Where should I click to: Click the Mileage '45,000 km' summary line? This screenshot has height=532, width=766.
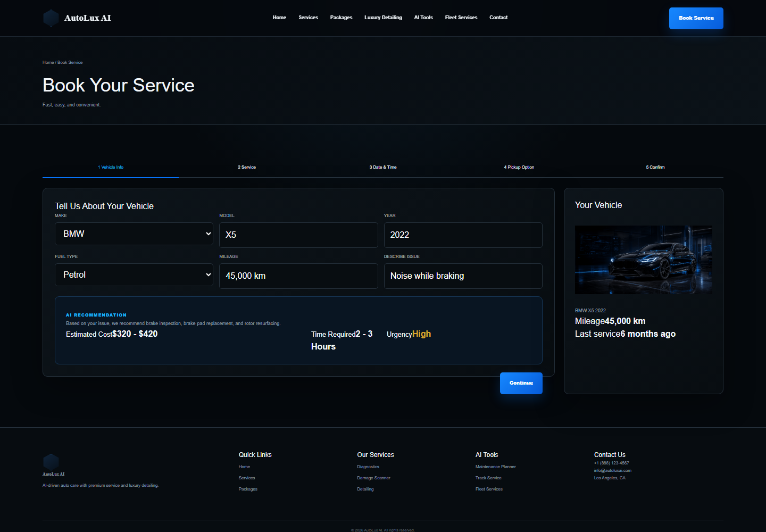[x=610, y=321]
